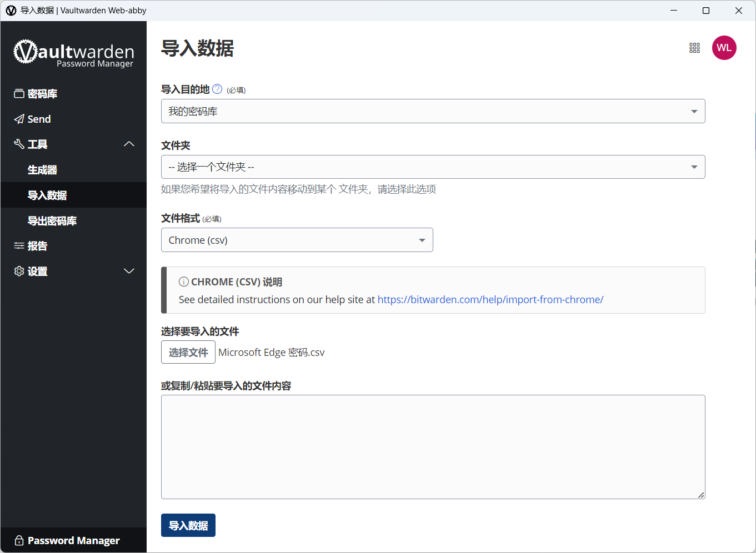Click the 选择文件 choose file button
The width and height of the screenshot is (756, 553).
pos(188,352)
